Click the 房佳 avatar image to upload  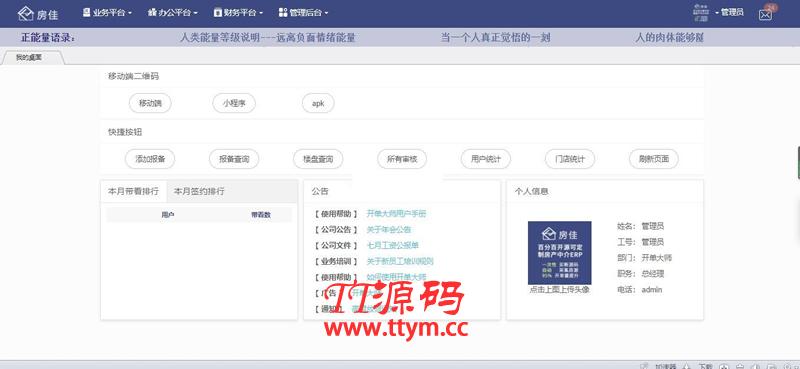click(559, 253)
